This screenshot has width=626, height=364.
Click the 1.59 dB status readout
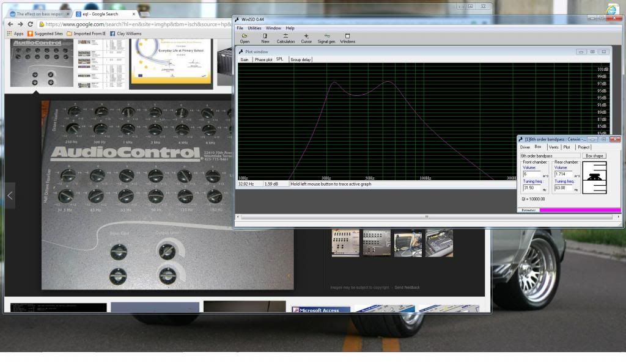point(271,184)
